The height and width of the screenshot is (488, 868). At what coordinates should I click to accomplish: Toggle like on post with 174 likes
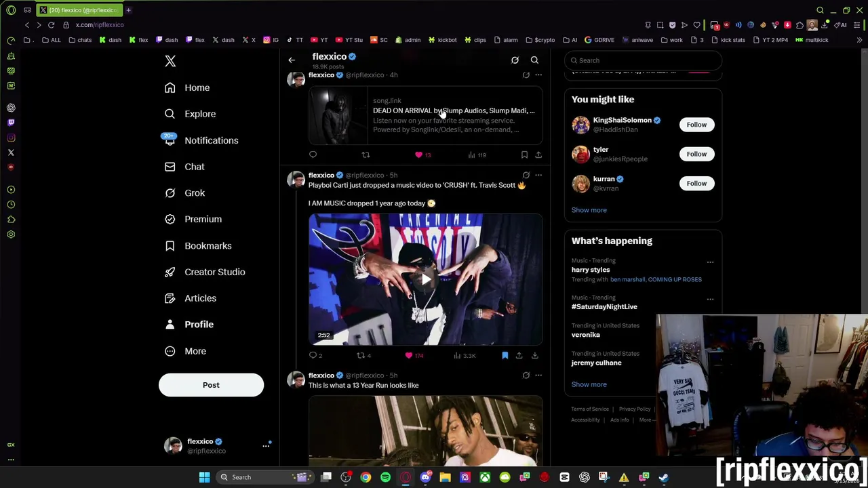(414, 356)
